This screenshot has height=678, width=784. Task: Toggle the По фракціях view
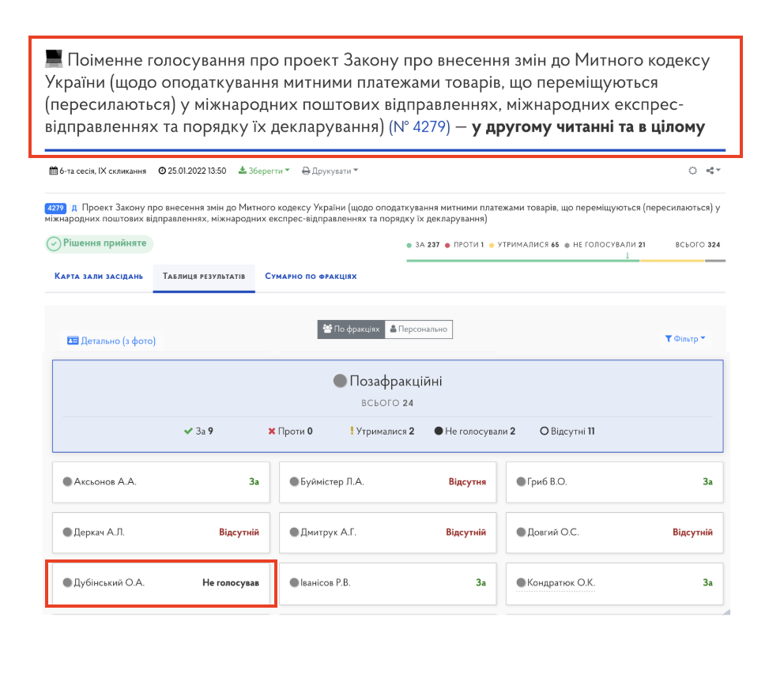pyautogui.click(x=351, y=329)
